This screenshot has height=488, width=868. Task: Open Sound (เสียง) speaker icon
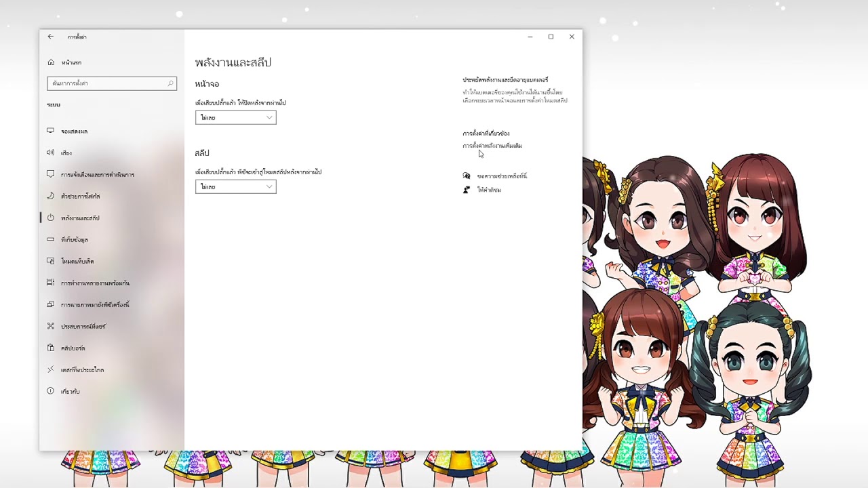pyautogui.click(x=50, y=152)
